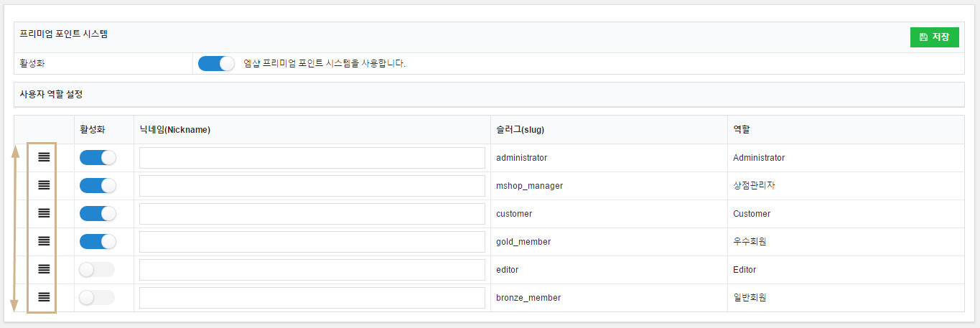
Task: Turn off the gold_member role toggle
Action: click(98, 242)
